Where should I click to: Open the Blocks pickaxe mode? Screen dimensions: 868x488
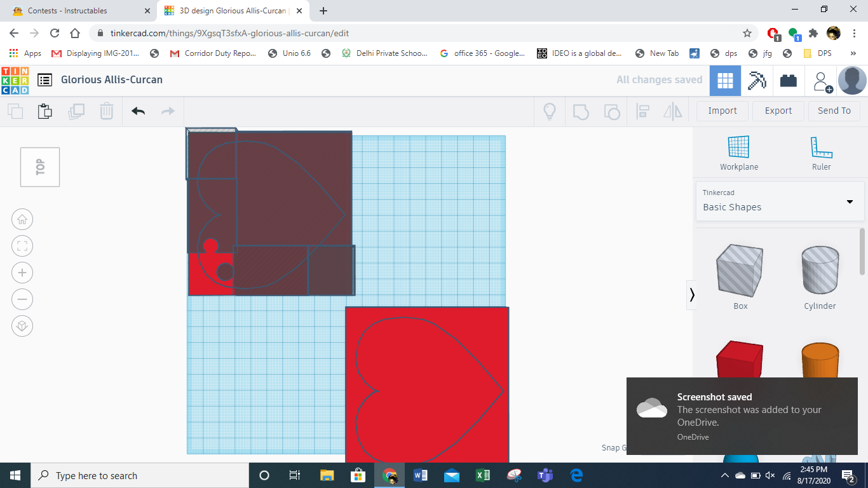757,80
